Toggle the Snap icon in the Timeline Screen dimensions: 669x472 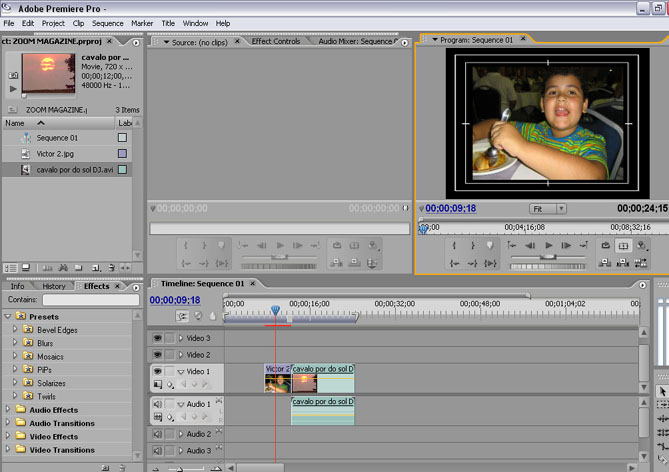[182, 316]
